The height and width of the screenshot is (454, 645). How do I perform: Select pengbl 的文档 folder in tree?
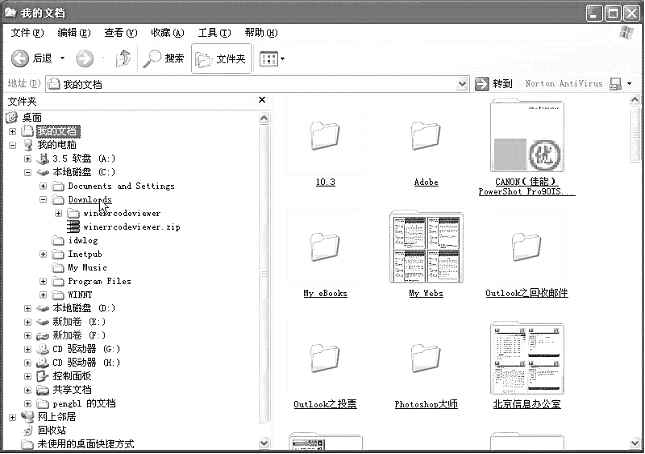tap(84, 403)
